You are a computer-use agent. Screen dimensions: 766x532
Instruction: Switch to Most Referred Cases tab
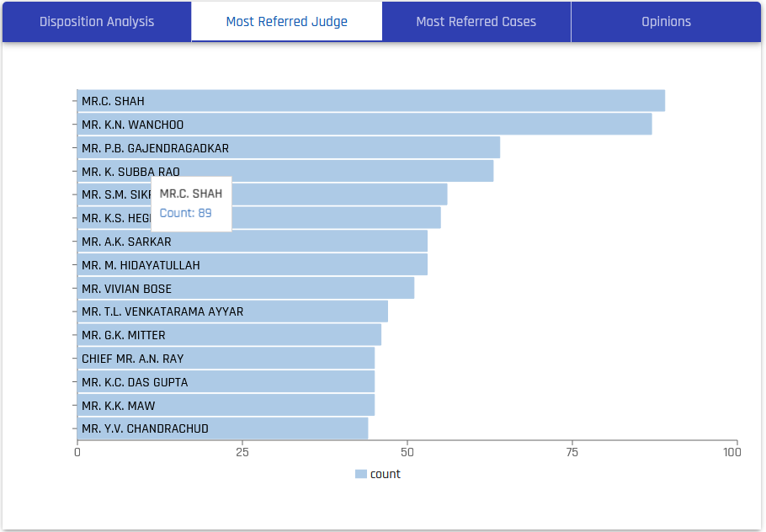(x=476, y=22)
